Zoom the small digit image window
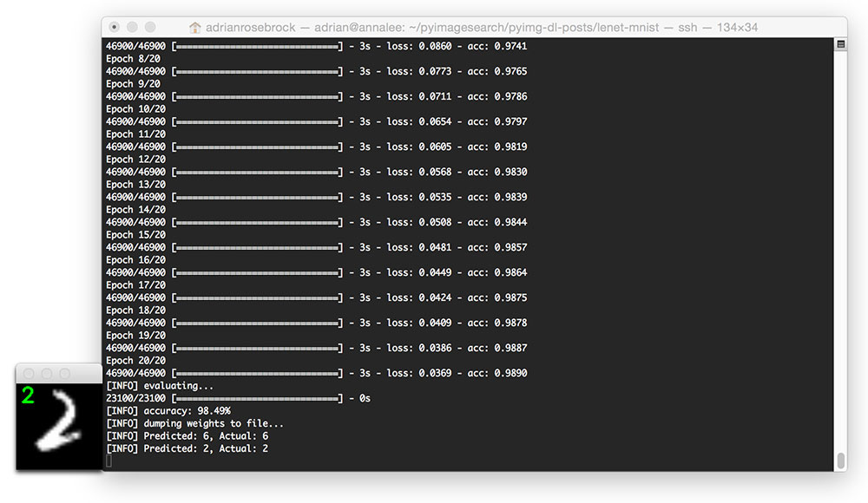 (65, 374)
